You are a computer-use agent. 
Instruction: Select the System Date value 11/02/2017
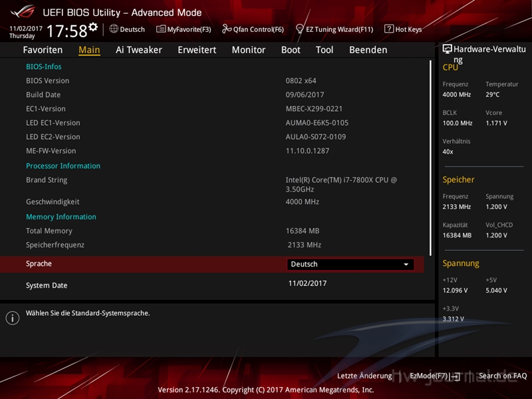[307, 283]
